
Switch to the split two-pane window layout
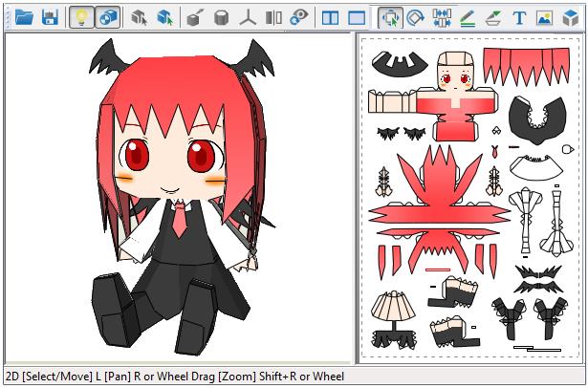[331, 17]
